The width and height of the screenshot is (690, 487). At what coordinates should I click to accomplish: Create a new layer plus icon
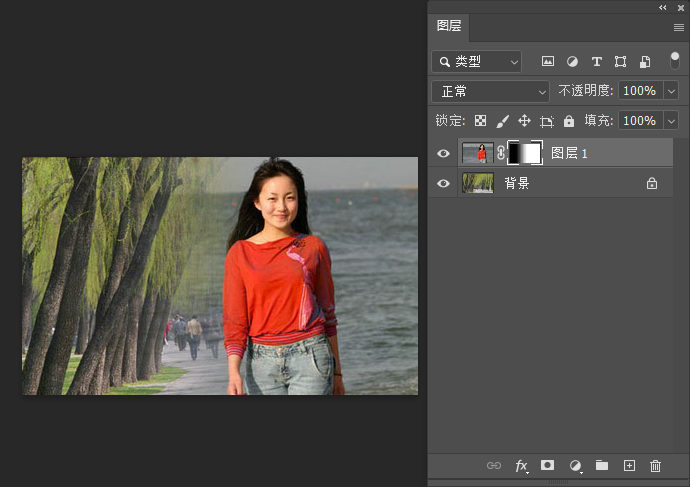[x=629, y=465]
